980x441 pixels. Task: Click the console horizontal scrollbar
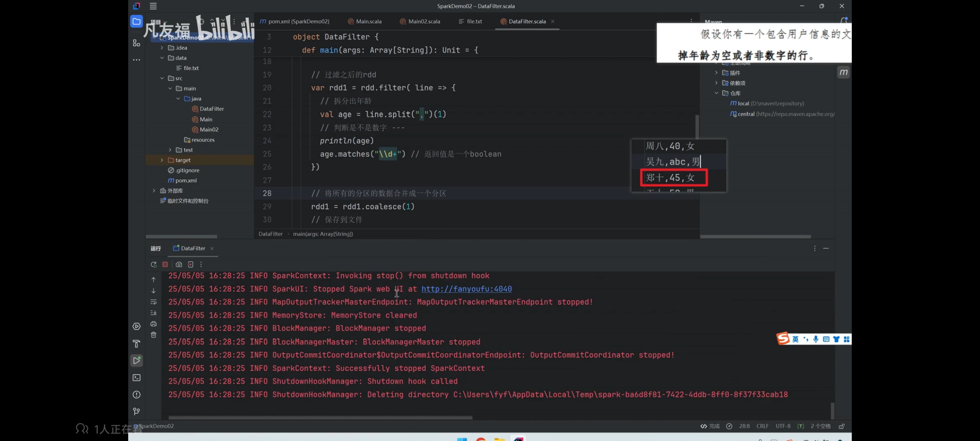(320, 417)
